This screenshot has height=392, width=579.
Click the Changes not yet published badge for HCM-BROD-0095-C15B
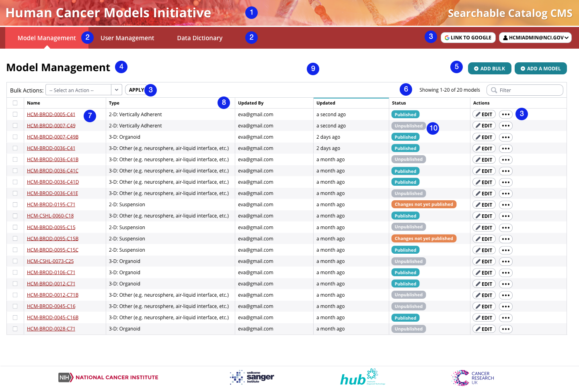[424, 238]
